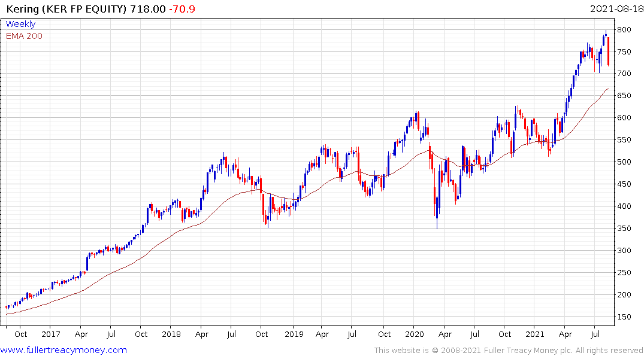Click the 'Weekly' interval label
The image size is (644, 359).
coord(20,24)
